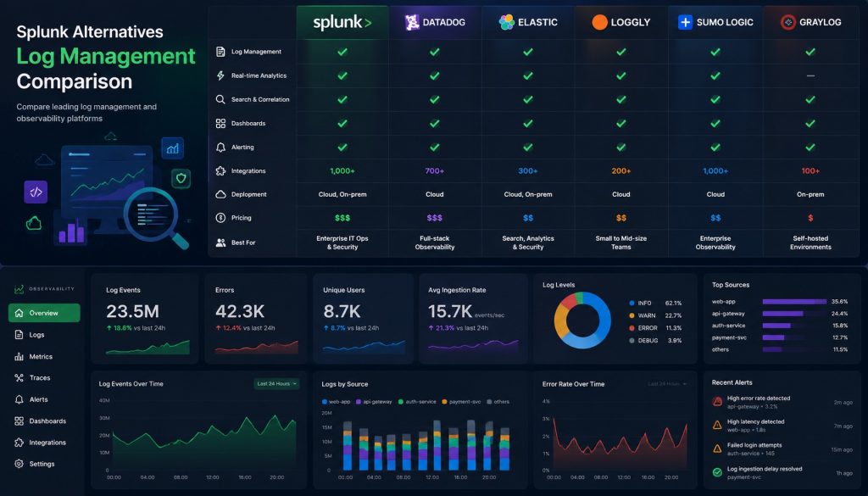The width and height of the screenshot is (868, 496).
Task: Click the api-gateway bar in Top Sources
Action: pos(782,314)
